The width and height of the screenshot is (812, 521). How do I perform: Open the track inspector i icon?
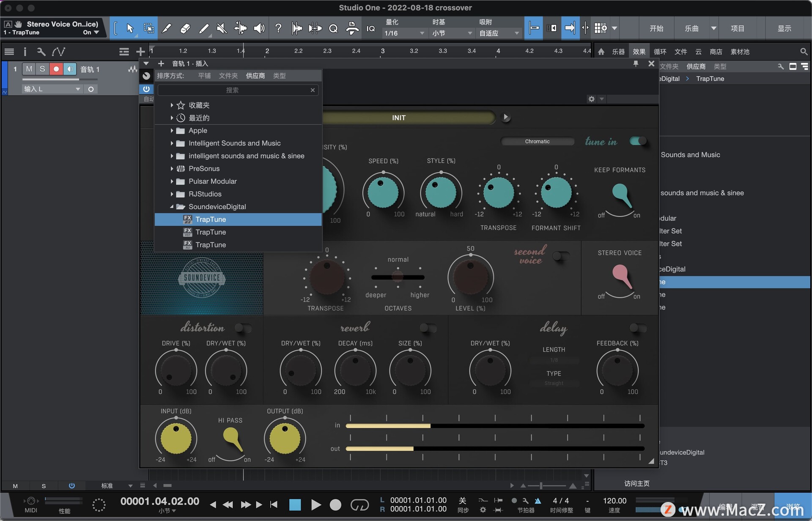25,52
